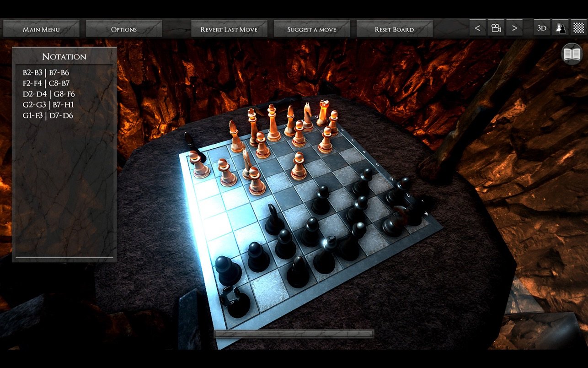
Task: Switch to next camera angle
Action: 514,28
